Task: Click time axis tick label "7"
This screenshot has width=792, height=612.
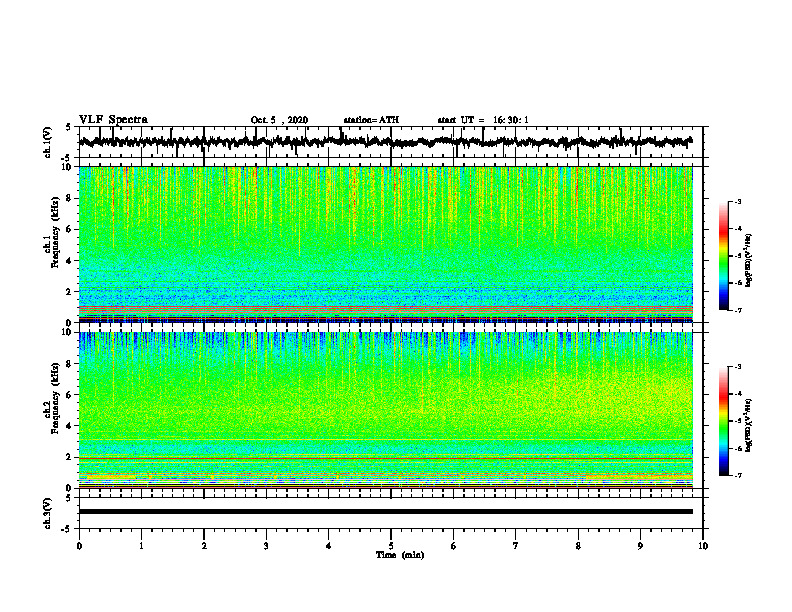Action: 516,546
